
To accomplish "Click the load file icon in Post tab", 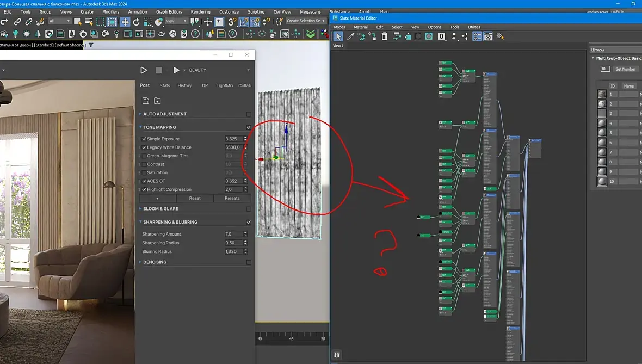I will coord(157,101).
